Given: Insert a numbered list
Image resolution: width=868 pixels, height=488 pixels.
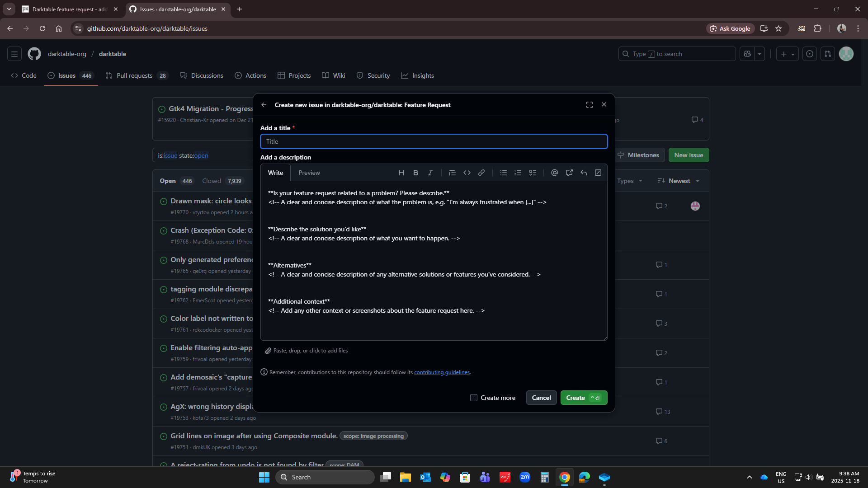Looking at the screenshot, I should click(x=518, y=173).
